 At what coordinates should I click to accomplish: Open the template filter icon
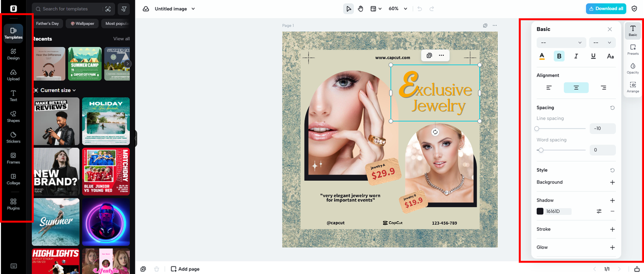[124, 9]
